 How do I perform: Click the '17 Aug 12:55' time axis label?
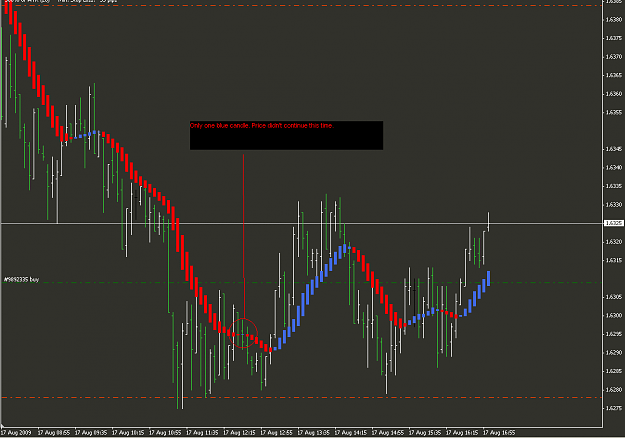pos(276,433)
